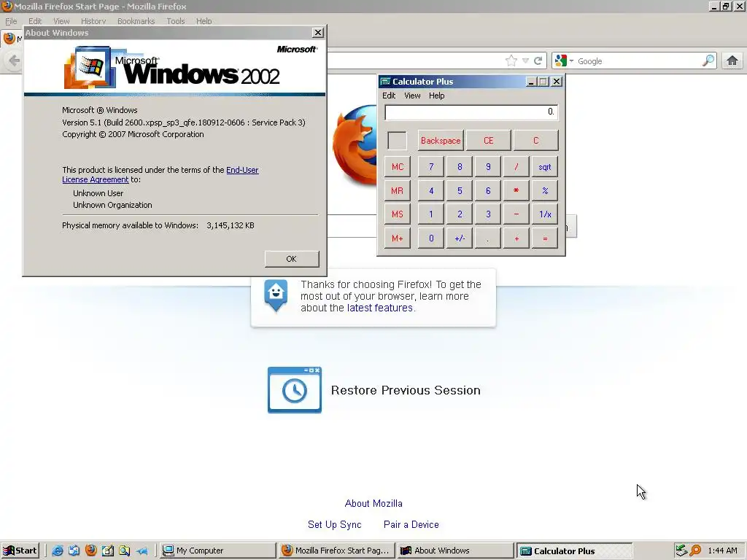Open the Firefox Bookmarks menu
The width and height of the screenshot is (747, 560).
(x=136, y=21)
